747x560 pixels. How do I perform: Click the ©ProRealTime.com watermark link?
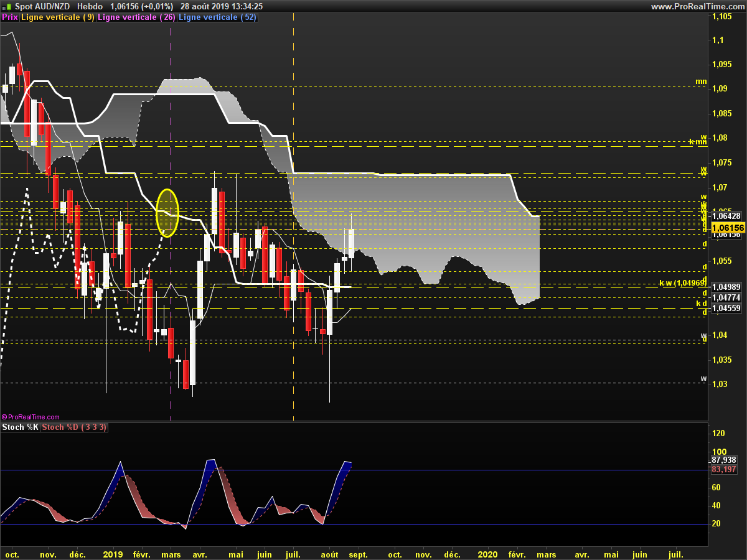click(31, 417)
